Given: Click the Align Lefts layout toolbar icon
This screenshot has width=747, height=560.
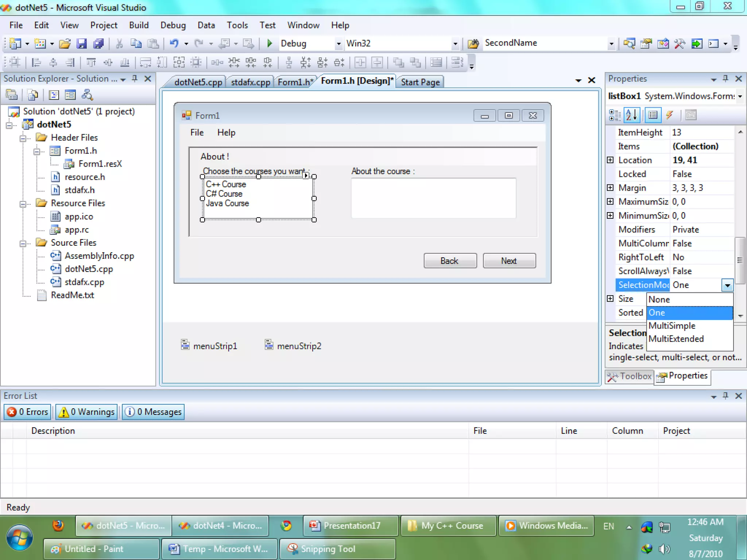Looking at the screenshot, I should pyautogui.click(x=36, y=63).
